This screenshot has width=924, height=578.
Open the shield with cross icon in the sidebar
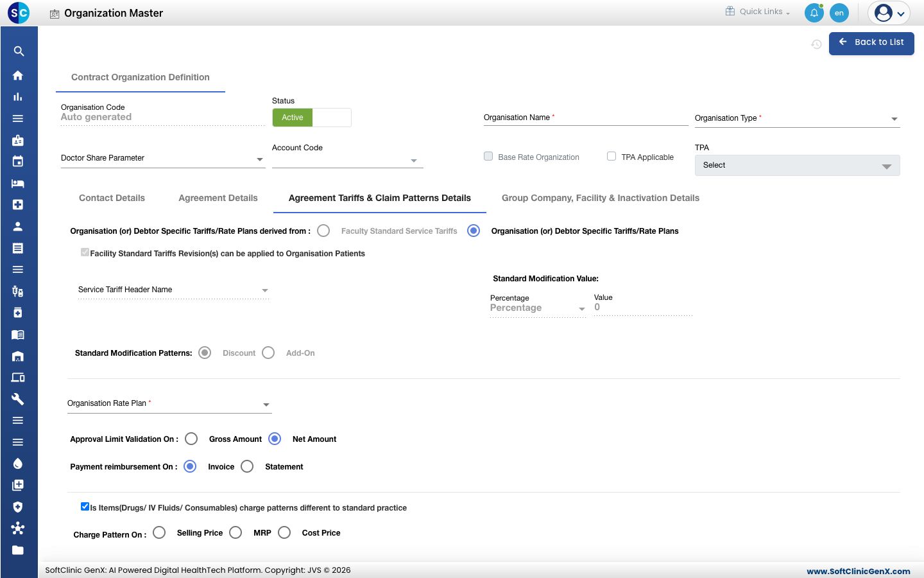click(18, 507)
